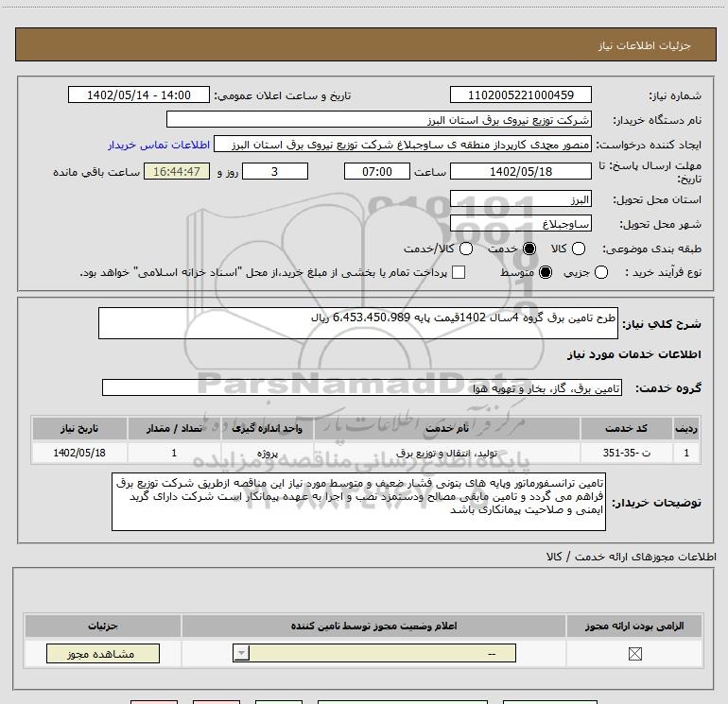Click quantity cell 1 in service row

pos(174,453)
